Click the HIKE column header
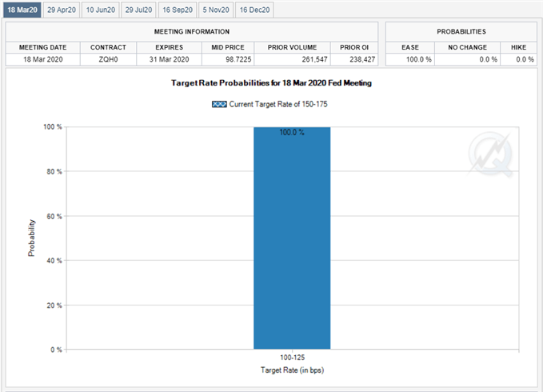Viewport: 543px width, 392px height. (518, 47)
